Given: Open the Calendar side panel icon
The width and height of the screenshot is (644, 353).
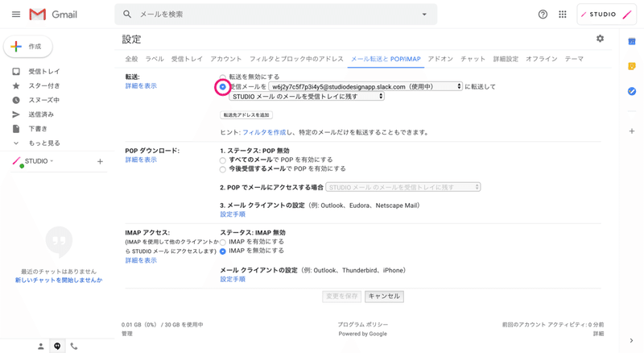Looking at the screenshot, I should (632, 42).
